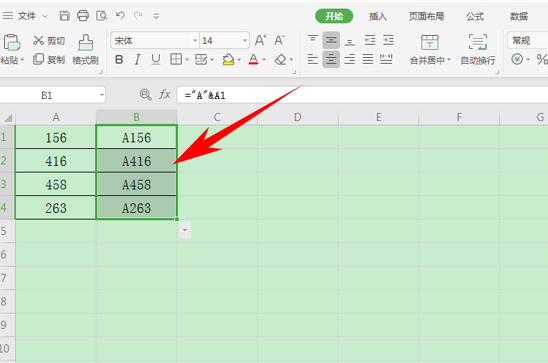Click the formula bar input field
Viewport: 548px width, 363px height.
tap(362, 95)
